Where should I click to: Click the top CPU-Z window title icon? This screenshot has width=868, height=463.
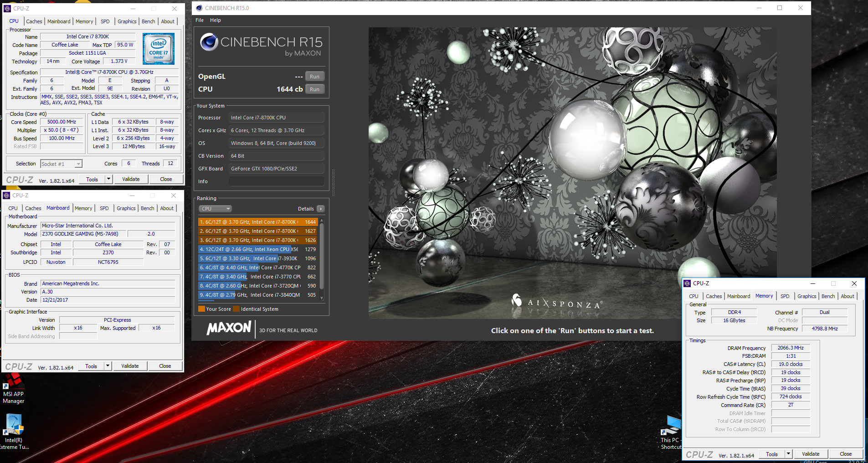pyautogui.click(x=7, y=8)
